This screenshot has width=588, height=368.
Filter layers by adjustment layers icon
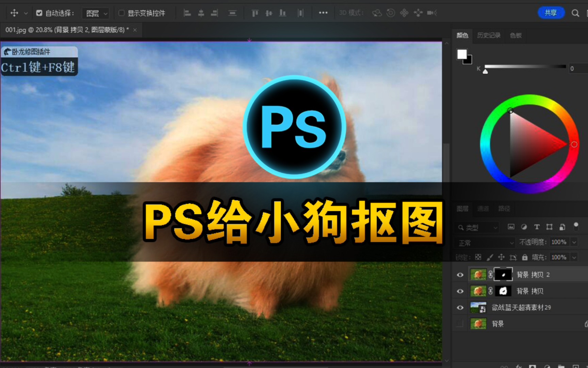[524, 227]
